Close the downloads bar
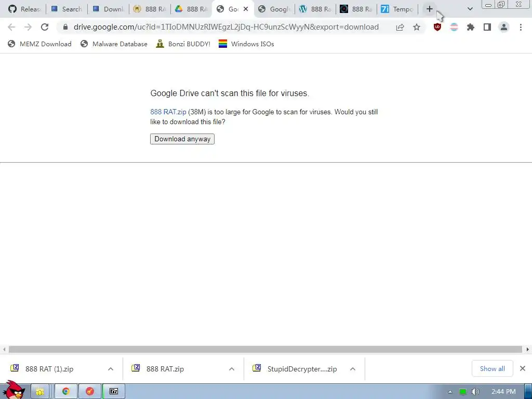 coord(523,368)
